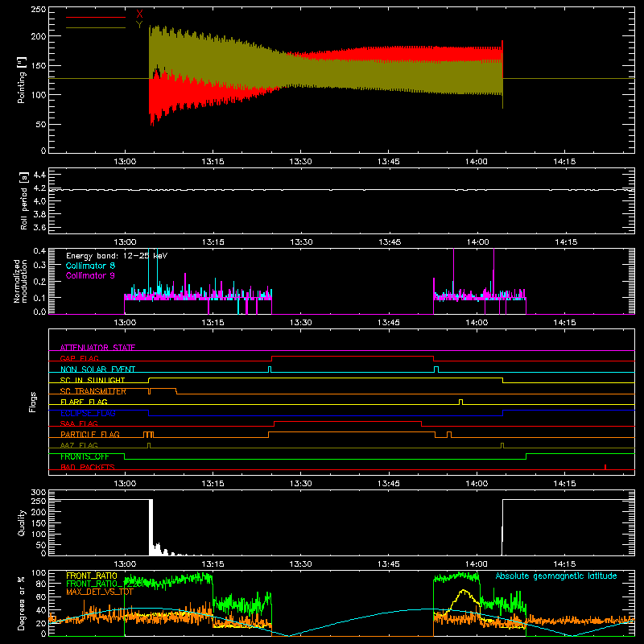Click the '250' tick on the Pointing axis

pyautogui.click(x=38, y=10)
